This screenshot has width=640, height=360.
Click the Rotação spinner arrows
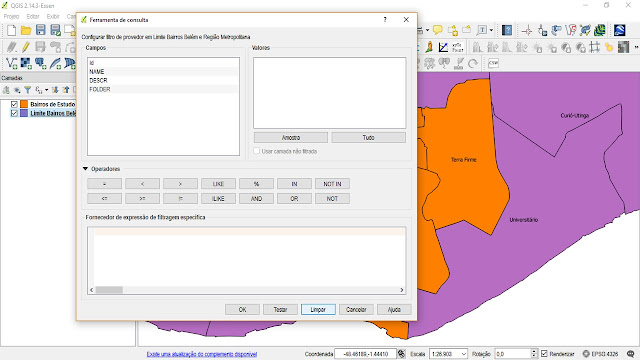[x=534, y=353]
